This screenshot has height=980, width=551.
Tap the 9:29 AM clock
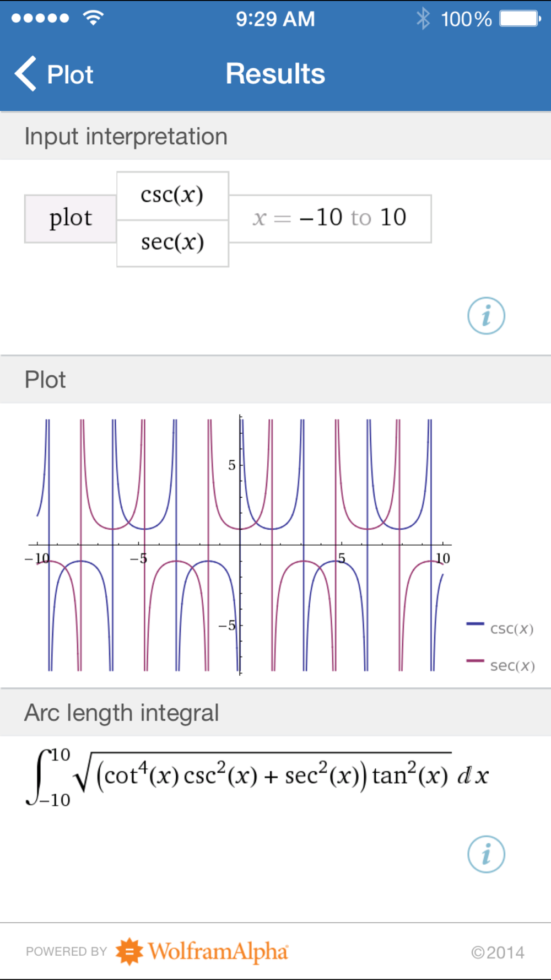[x=275, y=19]
